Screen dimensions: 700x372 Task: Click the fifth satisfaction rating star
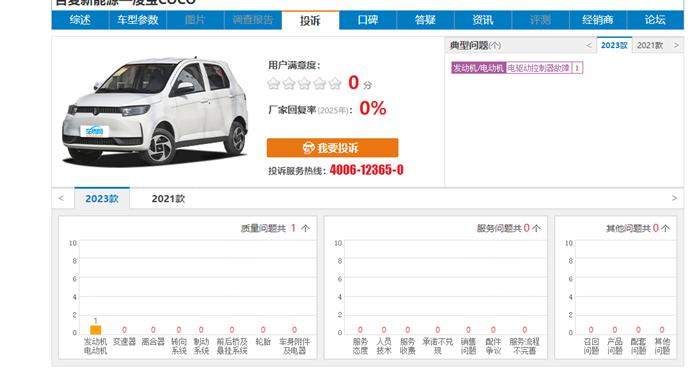coord(335,84)
